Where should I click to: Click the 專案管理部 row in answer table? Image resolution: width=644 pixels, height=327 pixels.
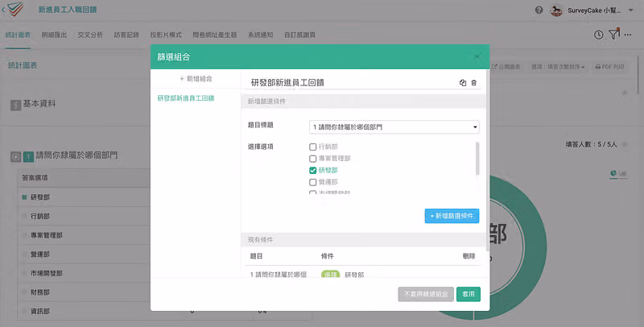click(85, 235)
